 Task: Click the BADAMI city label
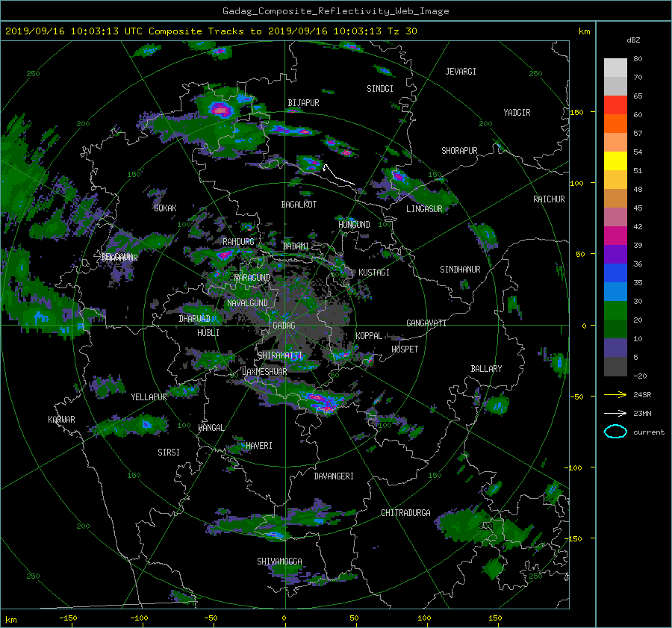click(296, 246)
